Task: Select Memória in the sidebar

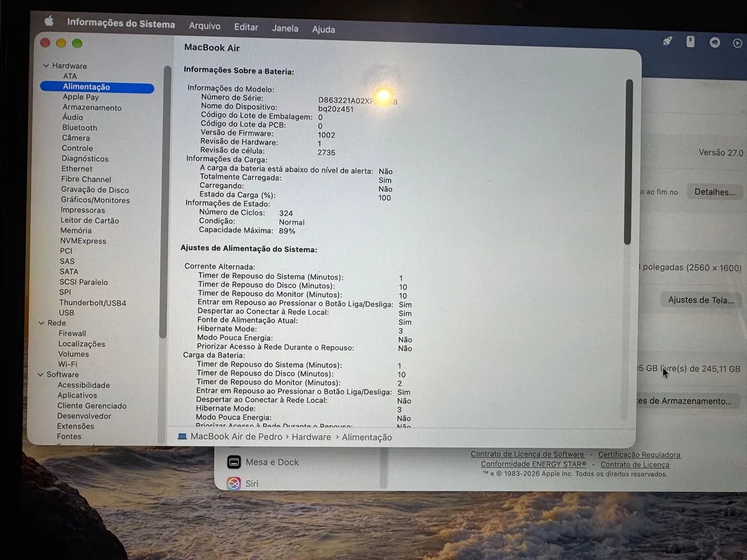Action: pos(76,230)
